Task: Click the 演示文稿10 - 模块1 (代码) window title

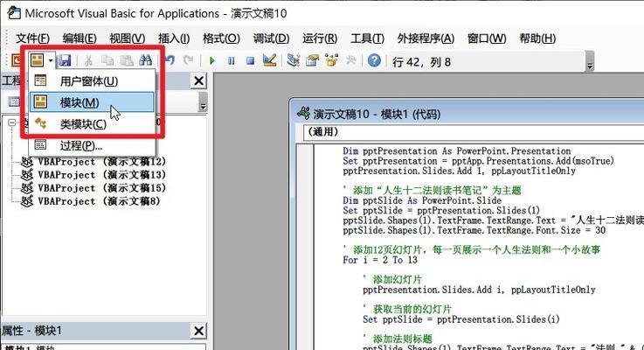Action: coord(377,114)
